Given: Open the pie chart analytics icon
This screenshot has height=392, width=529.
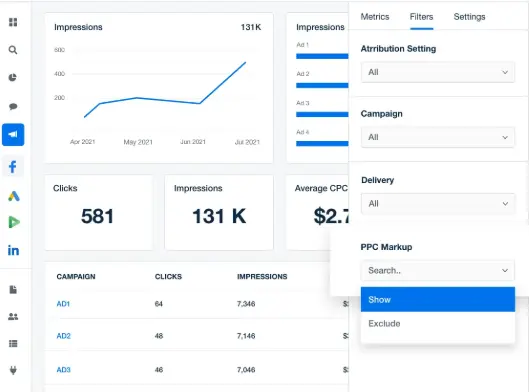Looking at the screenshot, I should [12, 78].
